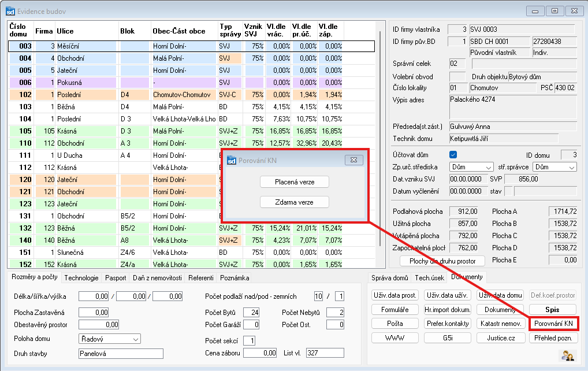Open Prefer.kontakty button

pos(448,324)
